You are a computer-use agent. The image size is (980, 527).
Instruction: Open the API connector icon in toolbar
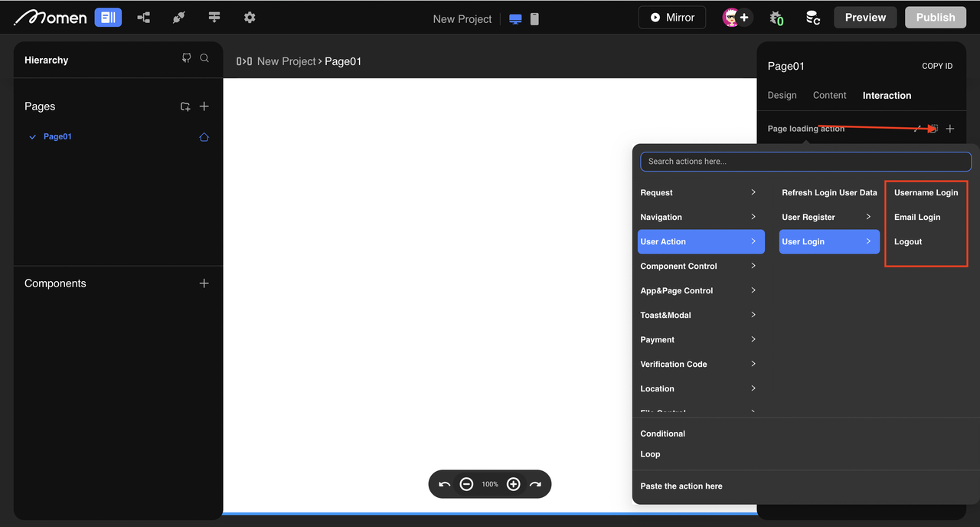(x=178, y=17)
